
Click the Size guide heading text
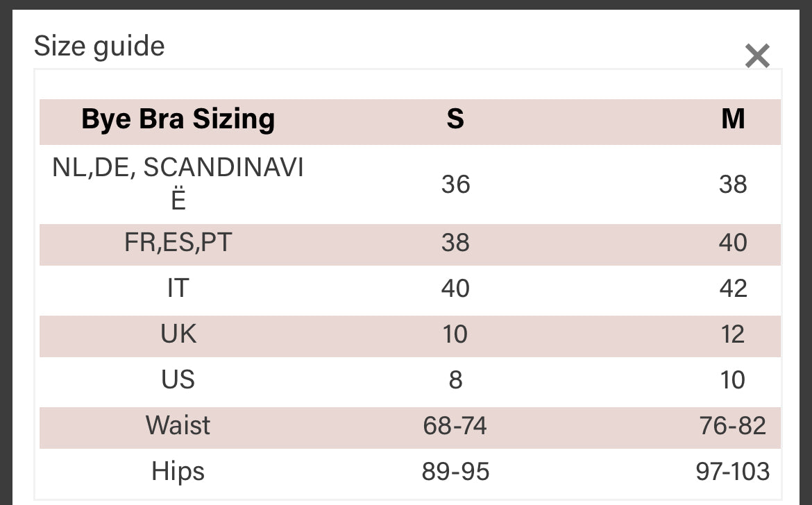pos(99,46)
